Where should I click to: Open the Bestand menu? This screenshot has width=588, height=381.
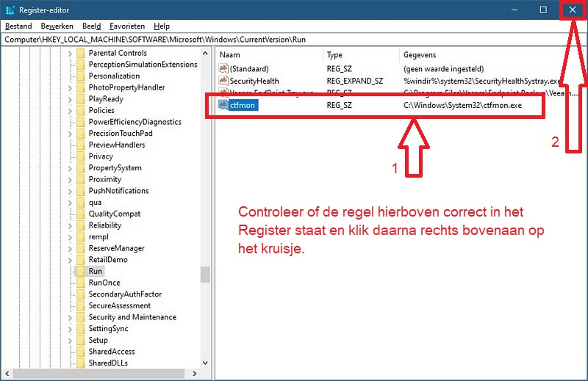click(x=18, y=26)
